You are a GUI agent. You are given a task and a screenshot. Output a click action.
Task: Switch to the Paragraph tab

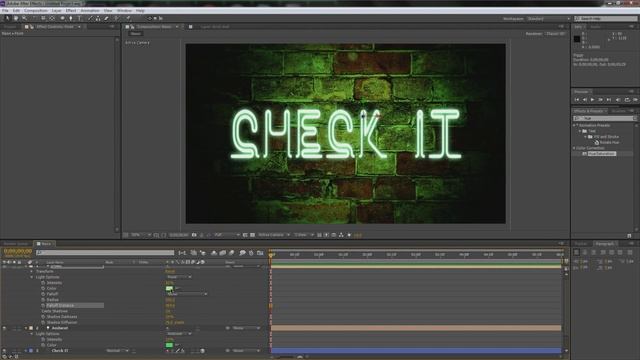click(x=604, y=244)
